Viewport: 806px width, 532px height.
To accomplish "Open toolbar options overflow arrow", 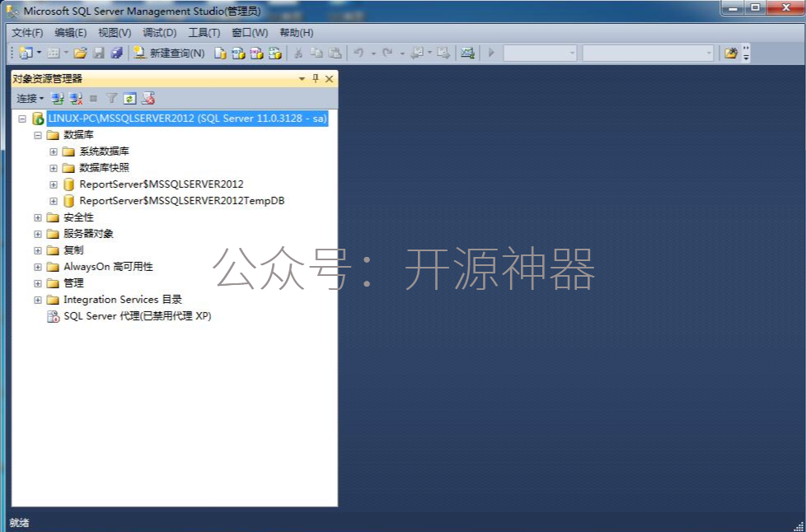I will pyautogui.click(x=746, y=53).
